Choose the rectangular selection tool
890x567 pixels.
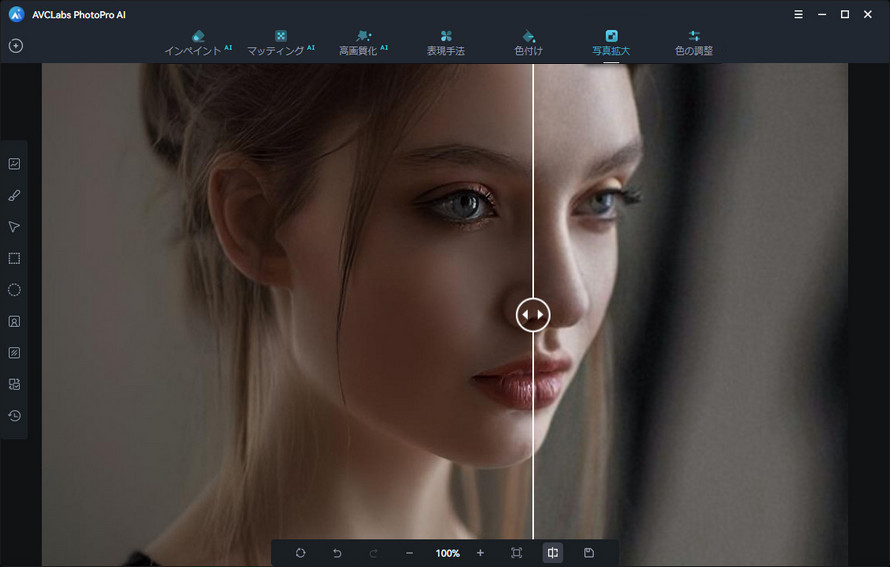[x=14, y=258]
